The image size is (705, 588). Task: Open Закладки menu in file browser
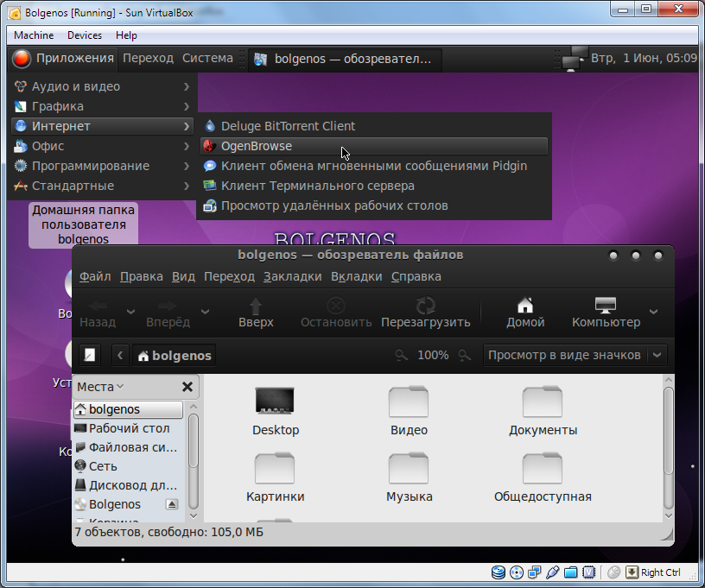pos(293,276)
